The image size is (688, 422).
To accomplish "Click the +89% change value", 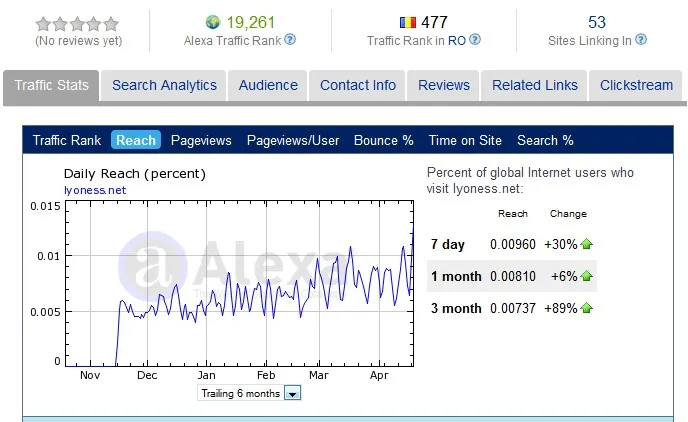I will pos(560,308).
